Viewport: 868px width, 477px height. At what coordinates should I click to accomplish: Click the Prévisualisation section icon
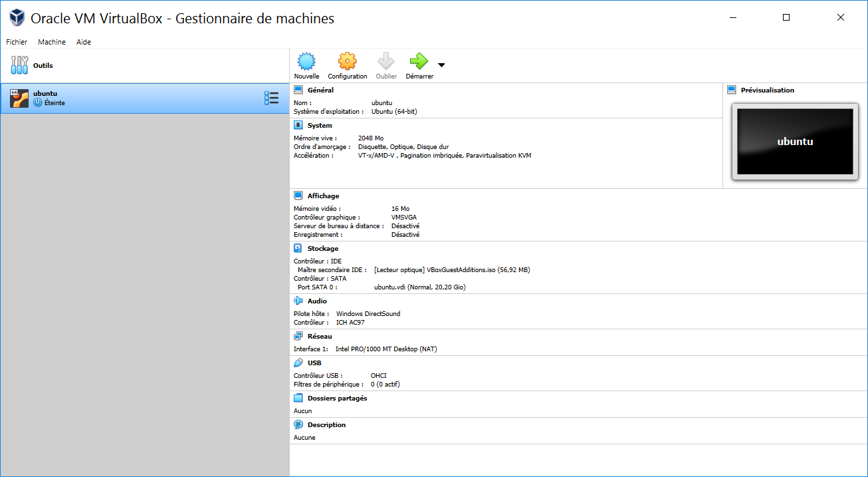732,90
